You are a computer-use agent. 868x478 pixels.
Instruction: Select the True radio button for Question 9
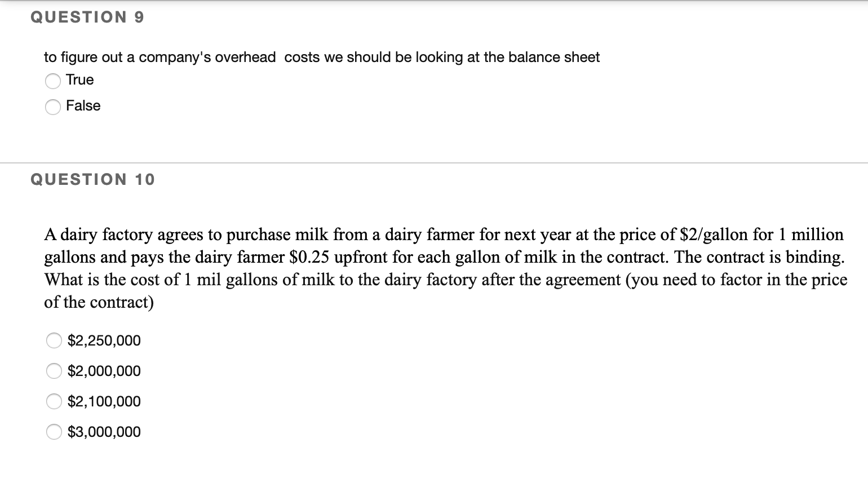click(53, 81)
